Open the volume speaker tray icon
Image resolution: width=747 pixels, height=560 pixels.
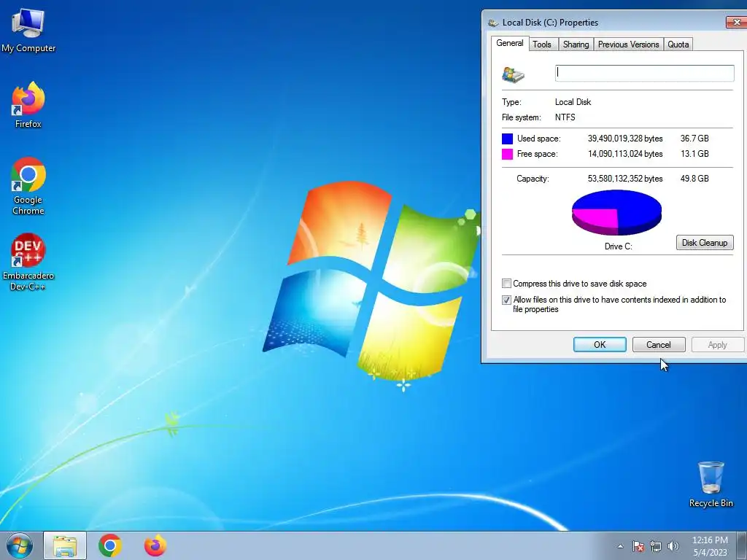click(x=673, y=546)
